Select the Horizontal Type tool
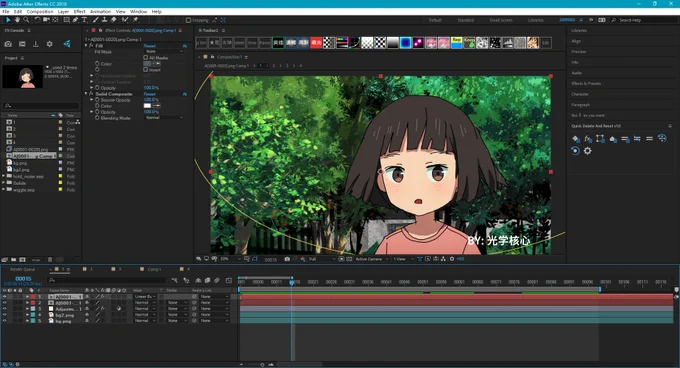This screenshot has height=368, width=680. click(x=84, y=20)
